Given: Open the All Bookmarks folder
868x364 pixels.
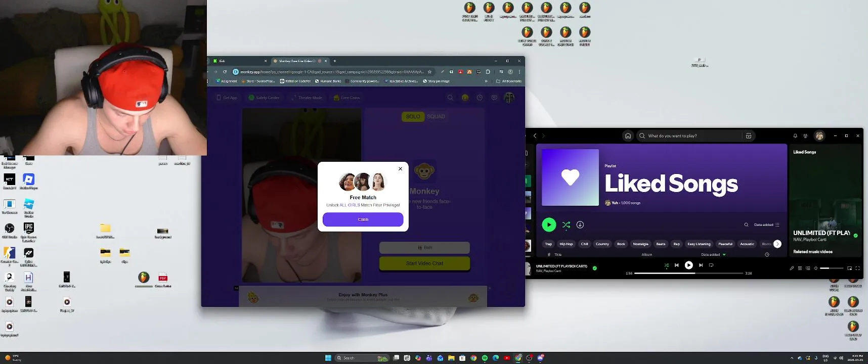Looking at the screenshot, I should (509, 81).
